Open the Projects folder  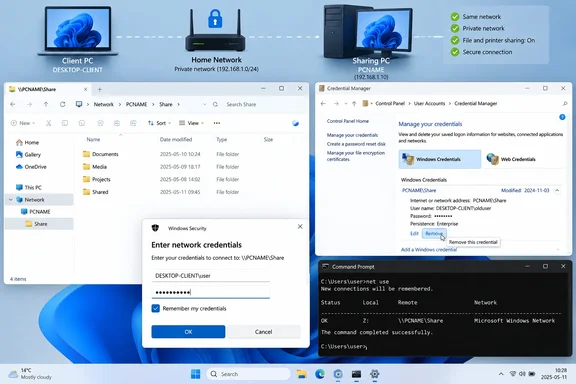click(x=97, y=179)
